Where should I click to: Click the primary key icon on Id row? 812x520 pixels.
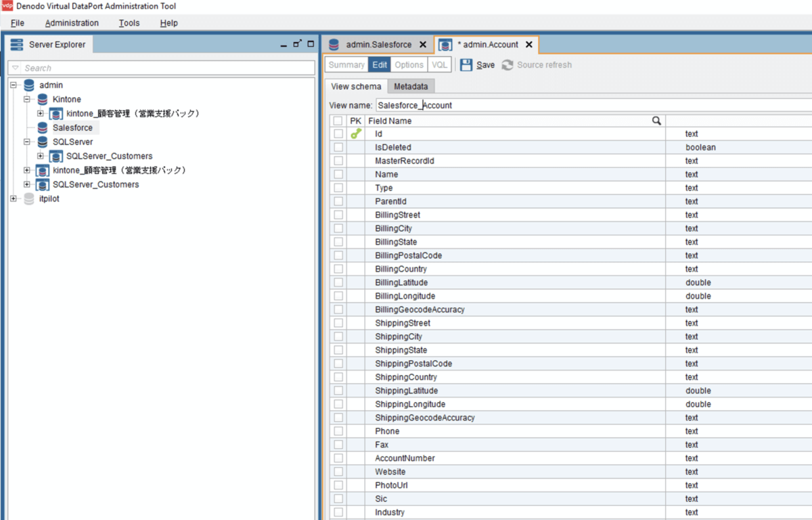pyautogui.click(x=356, y=134)
